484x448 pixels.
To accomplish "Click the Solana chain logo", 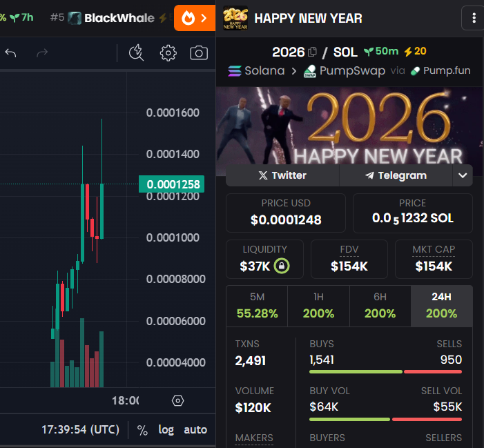I will (x=235, y=71).
